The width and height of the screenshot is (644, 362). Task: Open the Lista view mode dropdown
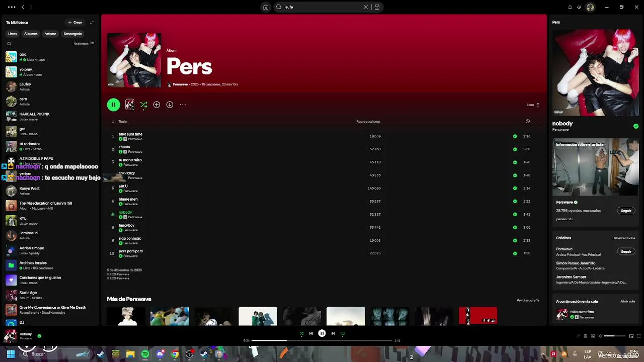pos(533,105)
